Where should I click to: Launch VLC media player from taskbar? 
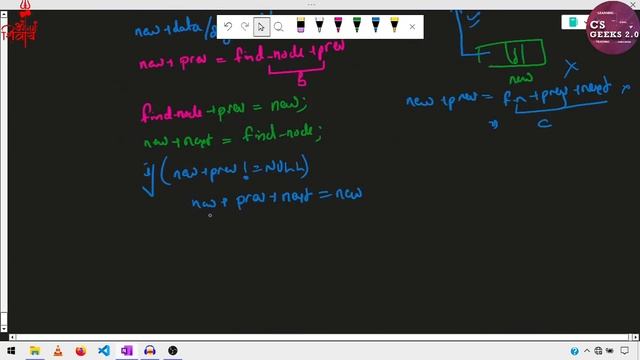coord(58,351)
